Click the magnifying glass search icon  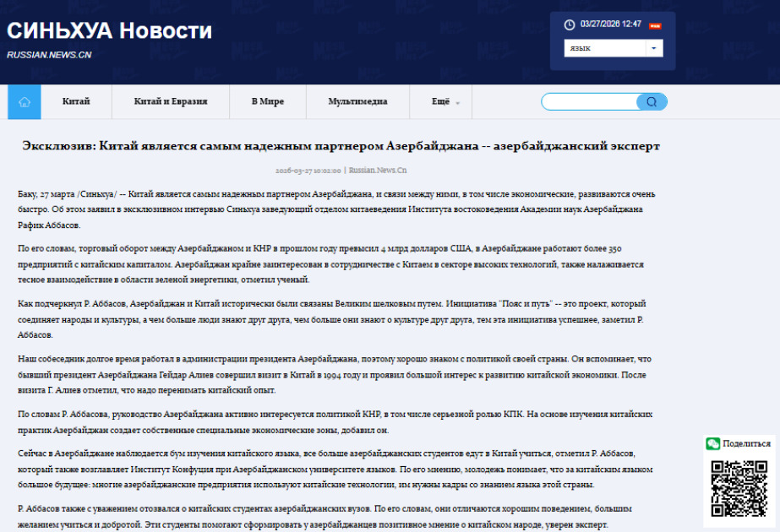(652, 101)
